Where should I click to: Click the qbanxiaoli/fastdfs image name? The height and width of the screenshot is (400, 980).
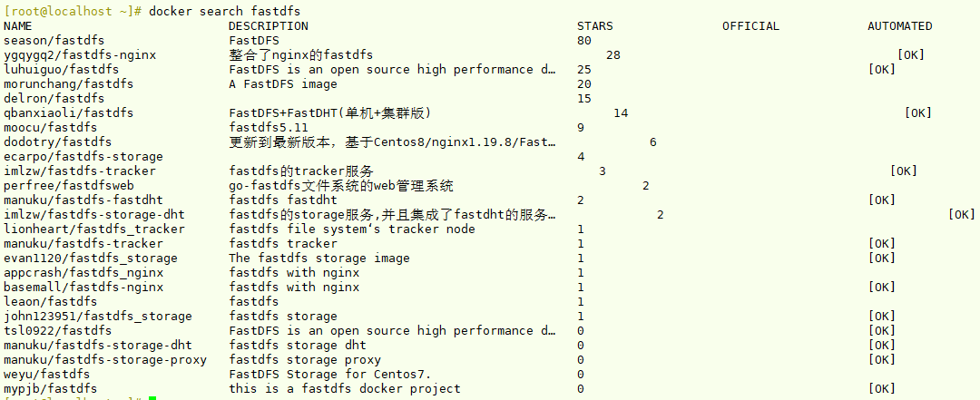(x=68, y=113)
